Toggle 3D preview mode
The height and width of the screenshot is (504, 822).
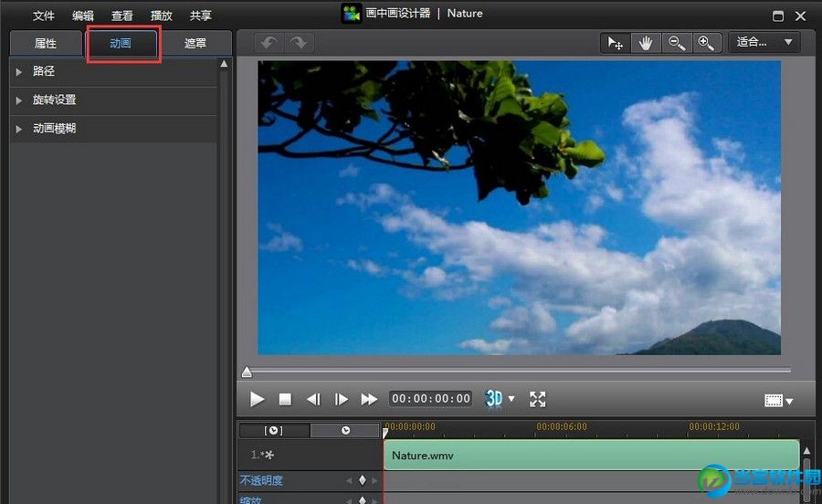(x=494, y=399)
